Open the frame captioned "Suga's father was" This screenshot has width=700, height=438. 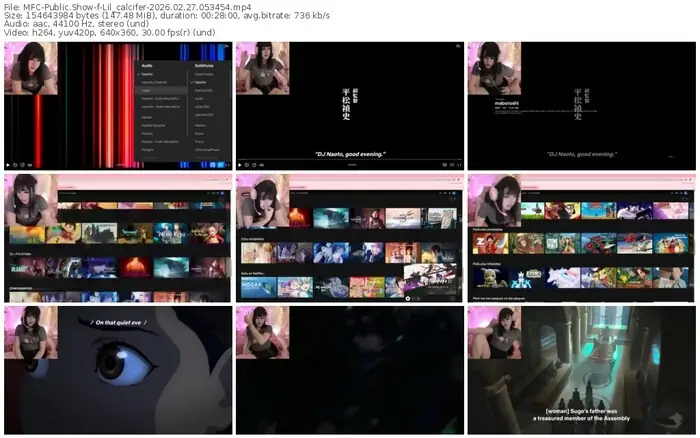[581, 370]
